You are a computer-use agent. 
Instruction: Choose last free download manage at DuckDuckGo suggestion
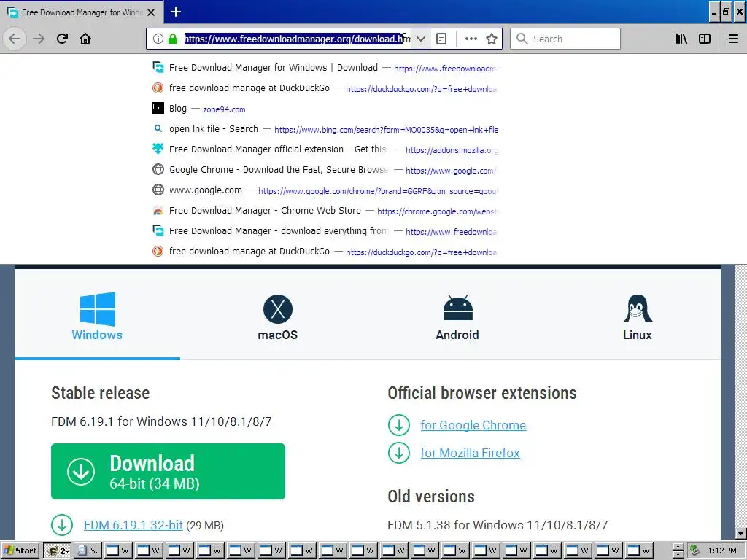[x=325, y=252]
